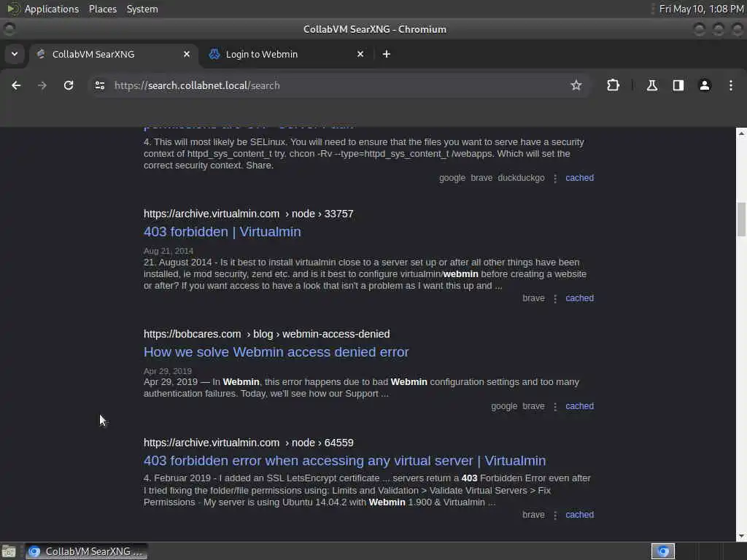
Task: Click the scrollbar down arrow
Action: [x=741, y=536]
